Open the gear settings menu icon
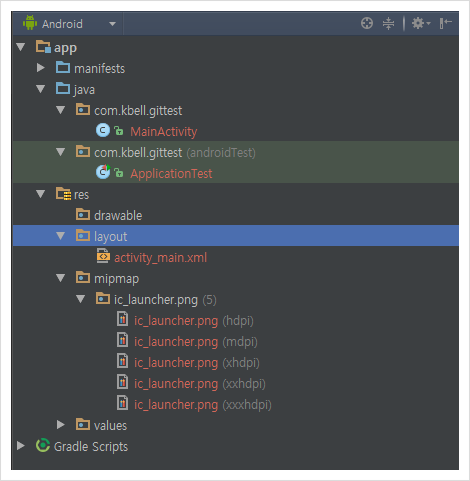The image size is (470, 481). coord(421,23)
